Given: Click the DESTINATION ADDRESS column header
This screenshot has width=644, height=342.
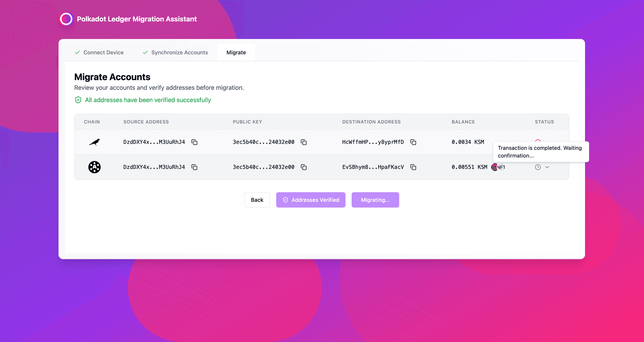Looking at the screenshot, I should point(371,122).
